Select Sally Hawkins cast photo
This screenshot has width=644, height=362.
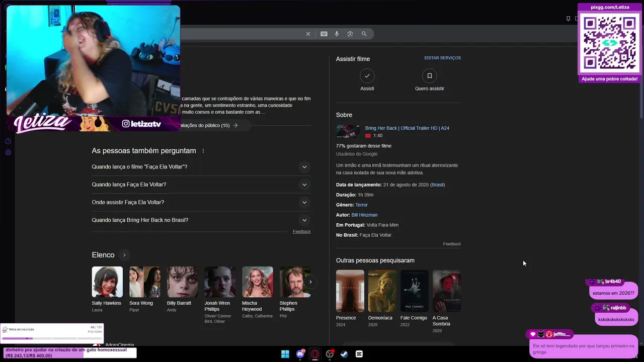[107, 282]
